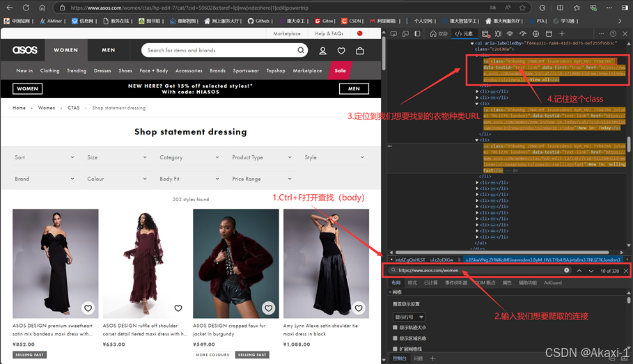Save the ruffle off shoulder dress with heart
Image resolution: width=633 pixels, height=364 pixels.
click(178, 308)
